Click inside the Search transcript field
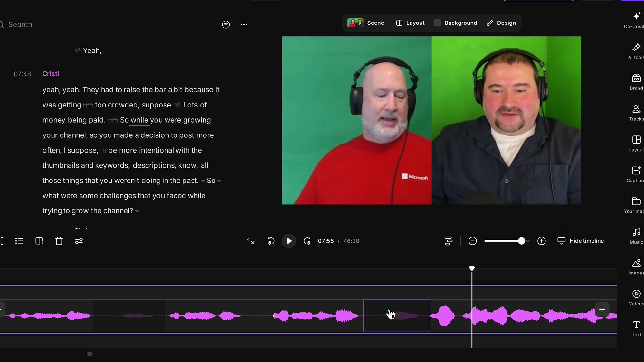The height and width of the screenshot is (362, 644). click(x=32, y=24)
